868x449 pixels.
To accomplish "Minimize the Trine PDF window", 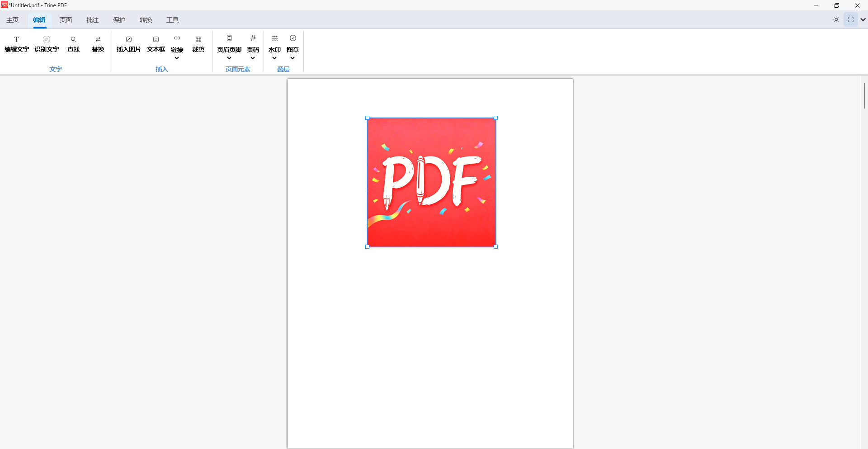I will point(816,5).
